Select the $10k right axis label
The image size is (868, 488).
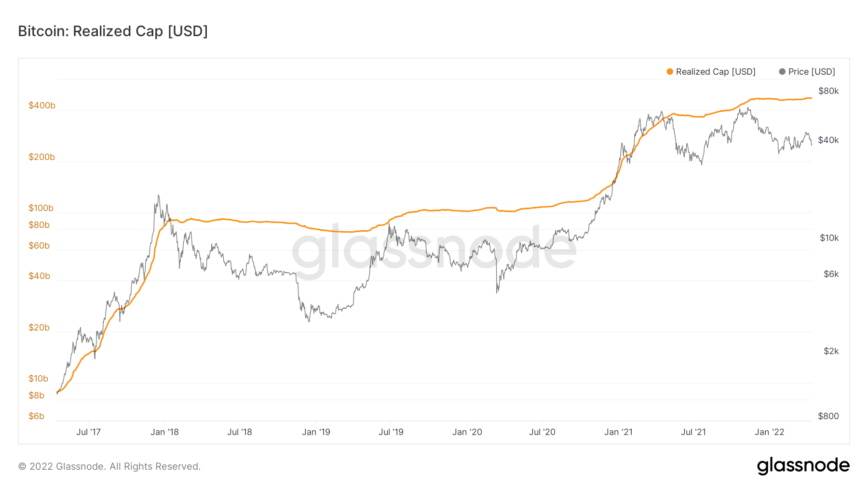pyautogui.click(x=829, y=238)
